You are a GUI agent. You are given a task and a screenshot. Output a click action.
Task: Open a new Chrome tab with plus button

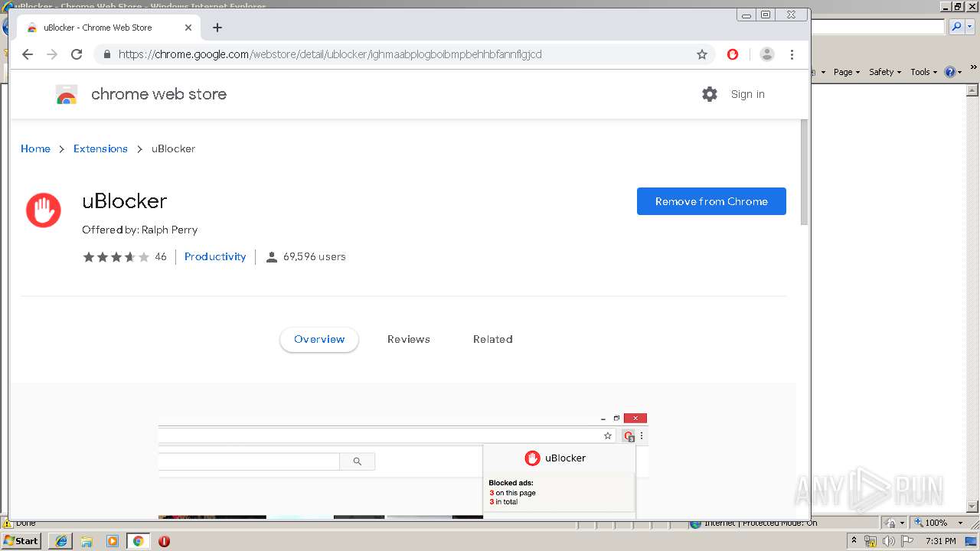217,28
